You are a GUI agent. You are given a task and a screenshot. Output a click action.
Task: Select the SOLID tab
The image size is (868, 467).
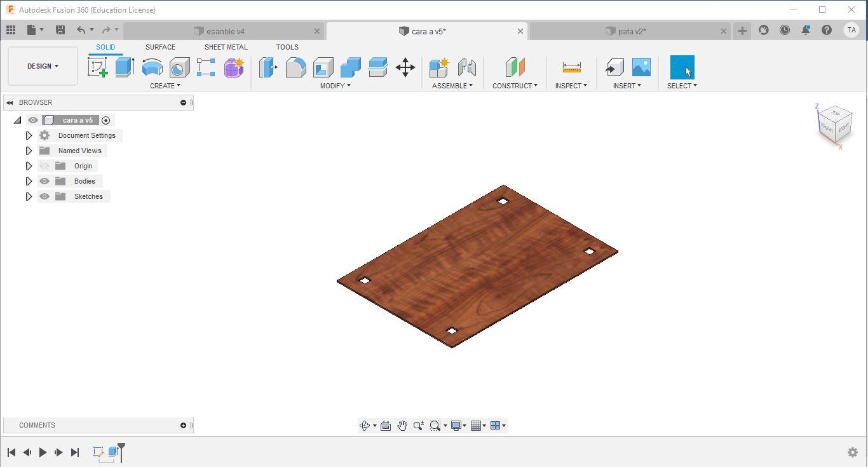pos(105,47)
